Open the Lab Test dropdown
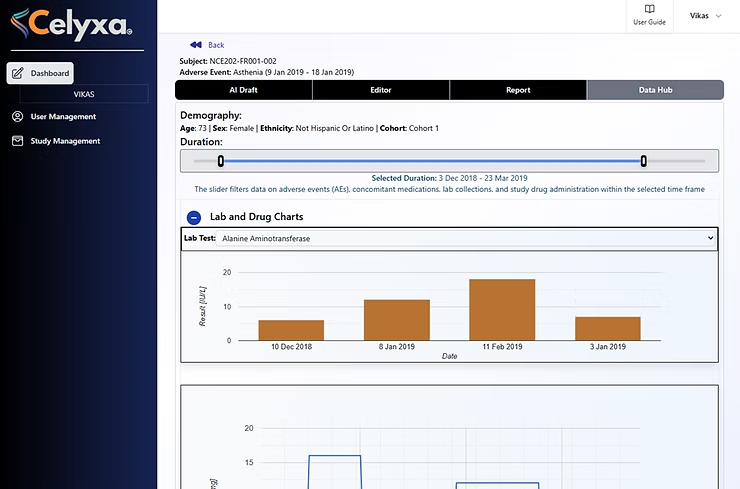Viewport: 740px width, 489px height. [x=468, y=239]
